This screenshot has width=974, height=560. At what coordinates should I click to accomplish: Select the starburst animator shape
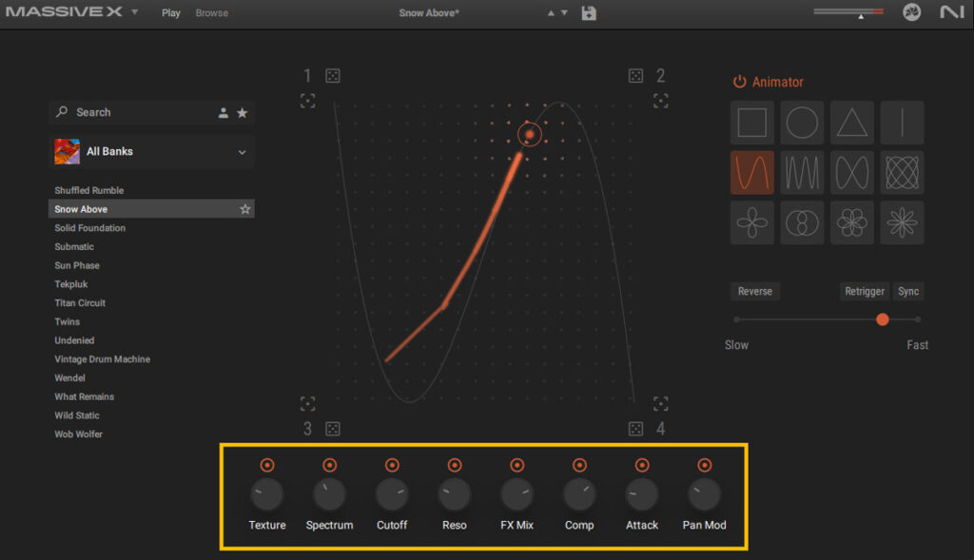point(902,222)
